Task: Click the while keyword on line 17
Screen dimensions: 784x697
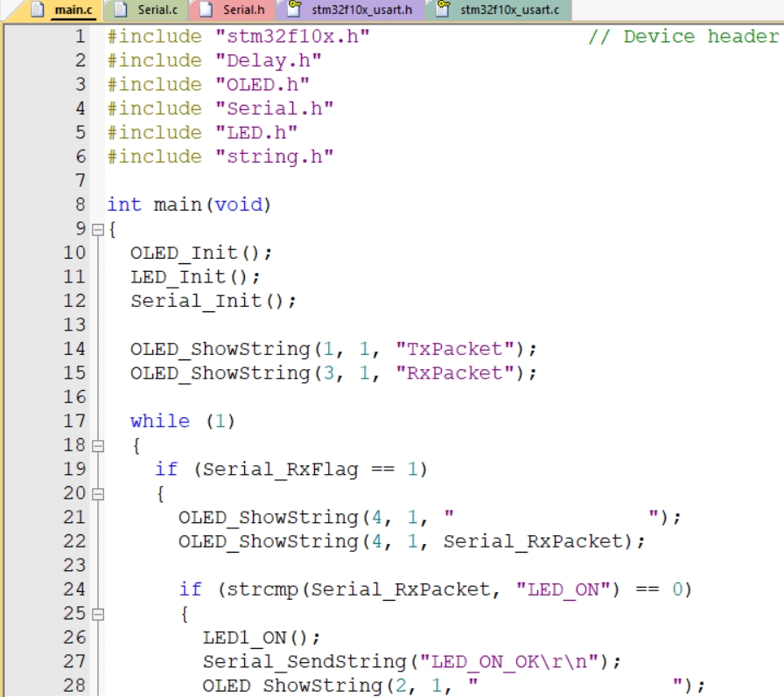Action: [x=160, y=422]
